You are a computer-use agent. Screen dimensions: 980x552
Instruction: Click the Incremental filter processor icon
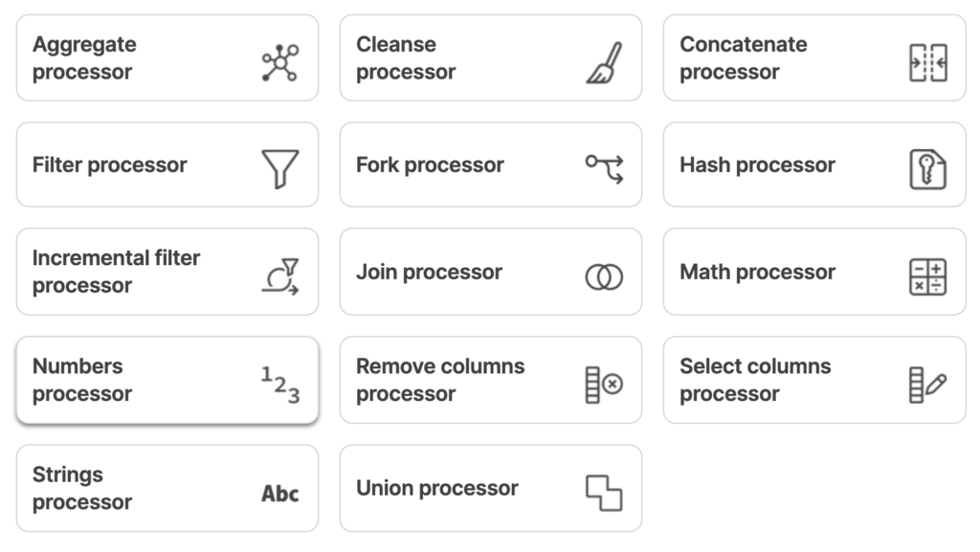[x=280, y=276]
